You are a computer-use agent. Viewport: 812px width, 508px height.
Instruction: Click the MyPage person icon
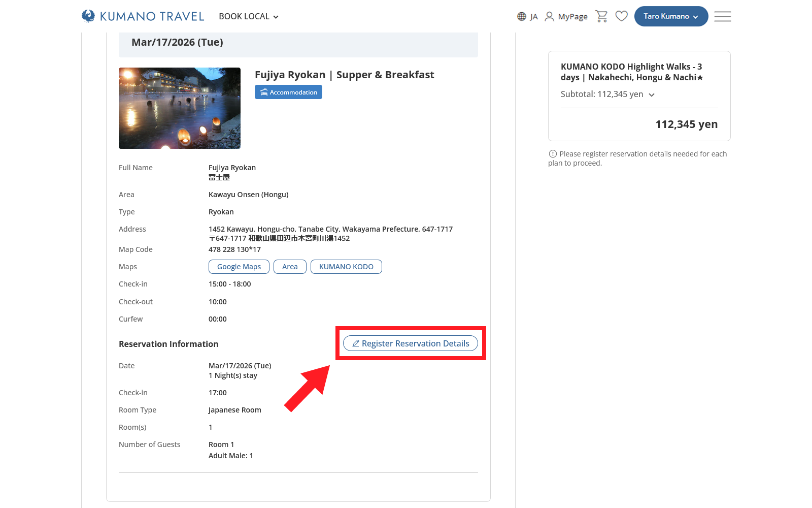pyautogui.click(x=549, y=17)
